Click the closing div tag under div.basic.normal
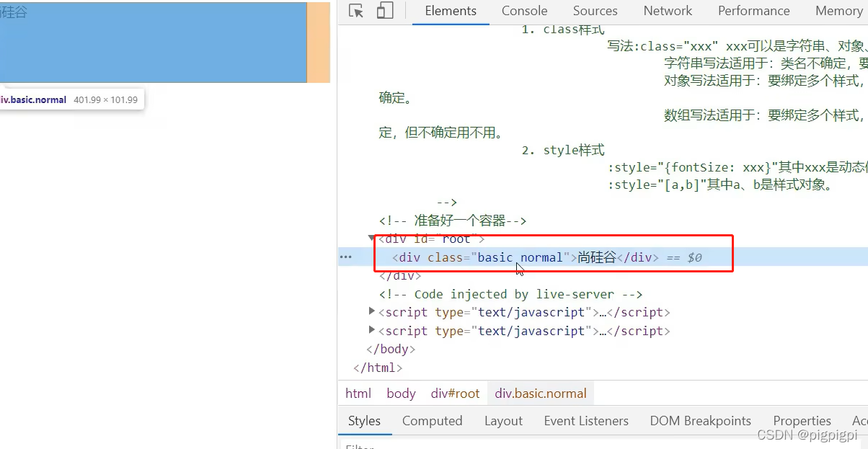 pyautogui.click(x=400, y=275)
